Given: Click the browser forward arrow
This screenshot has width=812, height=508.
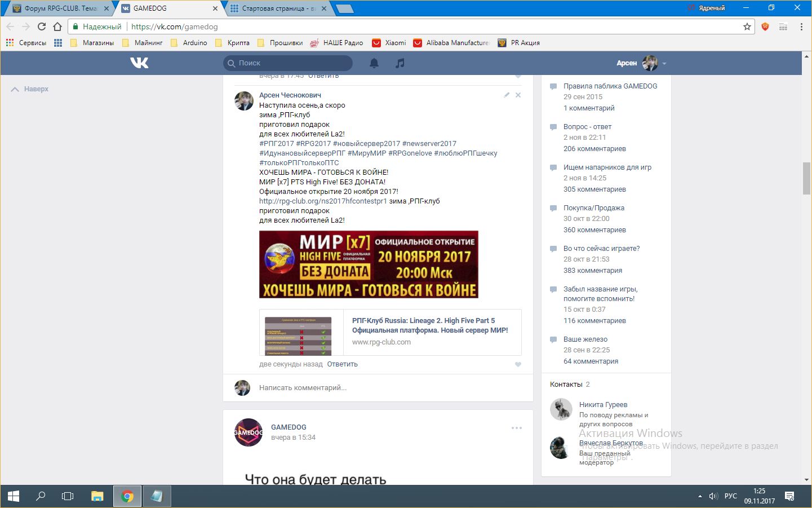Looking at the screenshot, I should (x=26, y=26).
